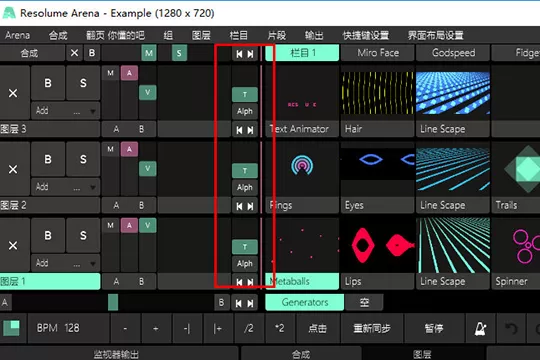
Task: Open Alph mode dropdown on 图层 1
Action: pyautogui.click(x=245, y=264)
